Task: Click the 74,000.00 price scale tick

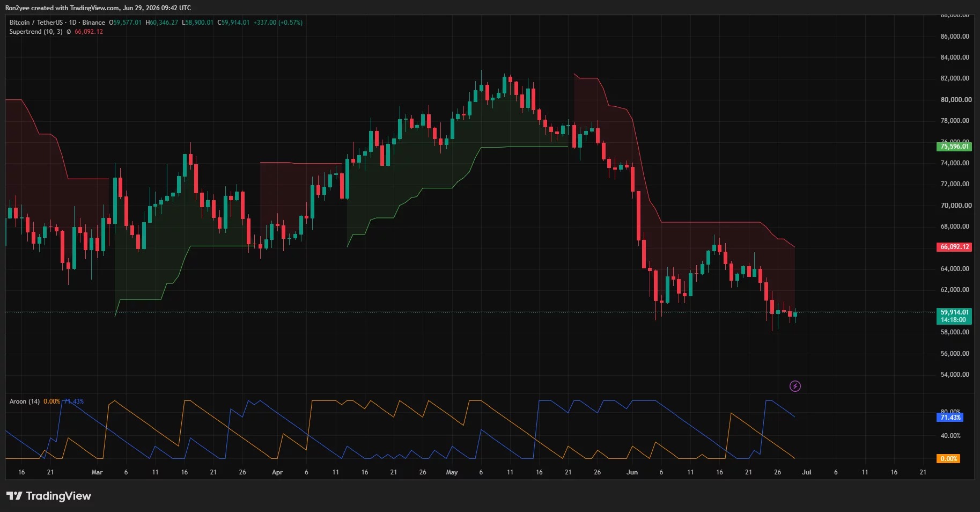Action: 955,163
